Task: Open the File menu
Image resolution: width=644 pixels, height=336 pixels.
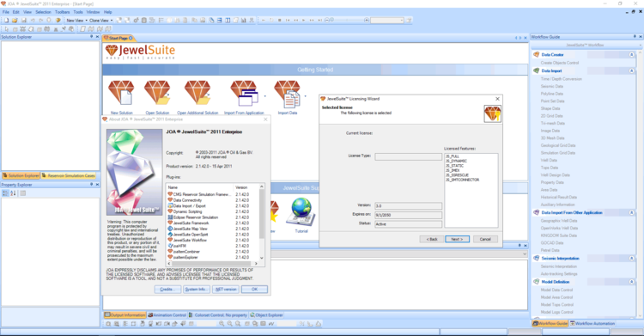Action: [x=6, y=12]
